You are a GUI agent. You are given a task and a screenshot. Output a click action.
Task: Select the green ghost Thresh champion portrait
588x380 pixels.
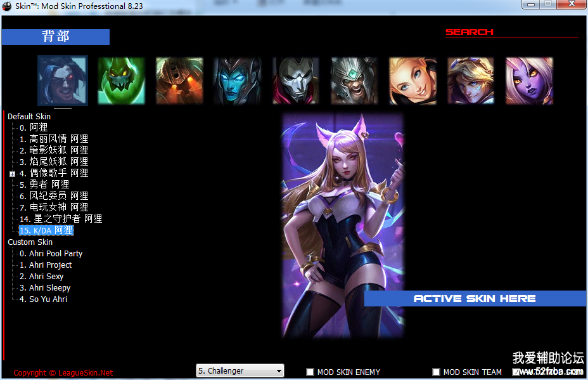(x=121, y=81)
